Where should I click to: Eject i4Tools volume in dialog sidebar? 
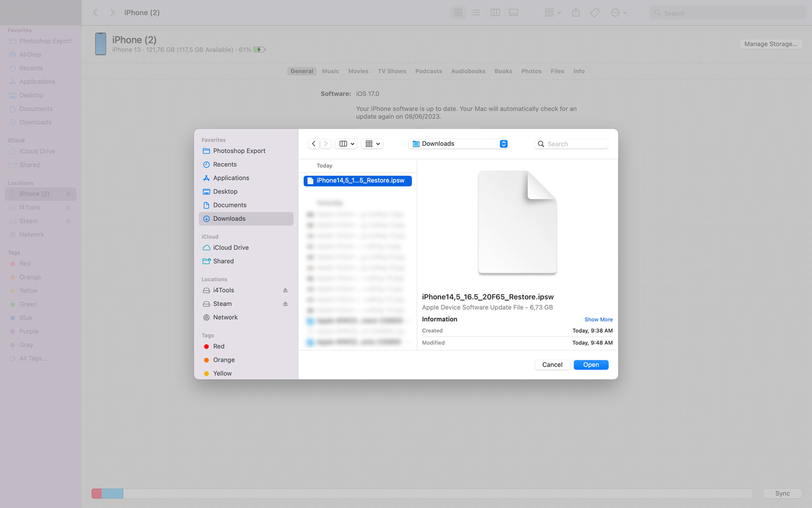tap(285, 290)
